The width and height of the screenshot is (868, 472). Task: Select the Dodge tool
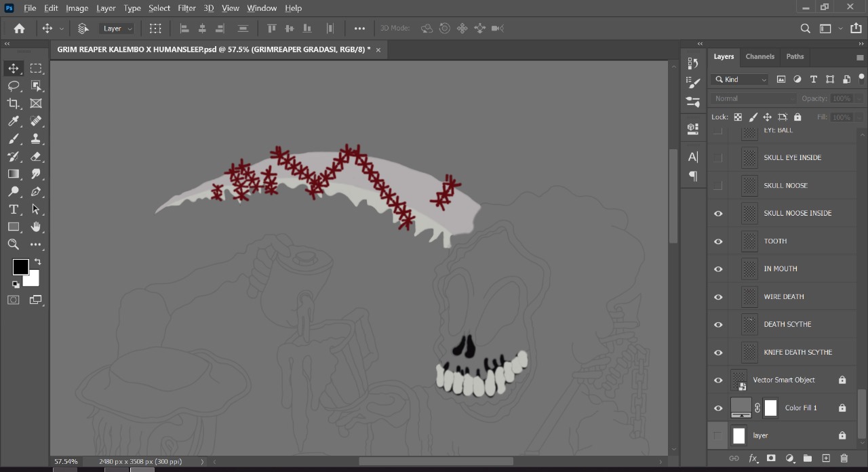tap(14, 192)
